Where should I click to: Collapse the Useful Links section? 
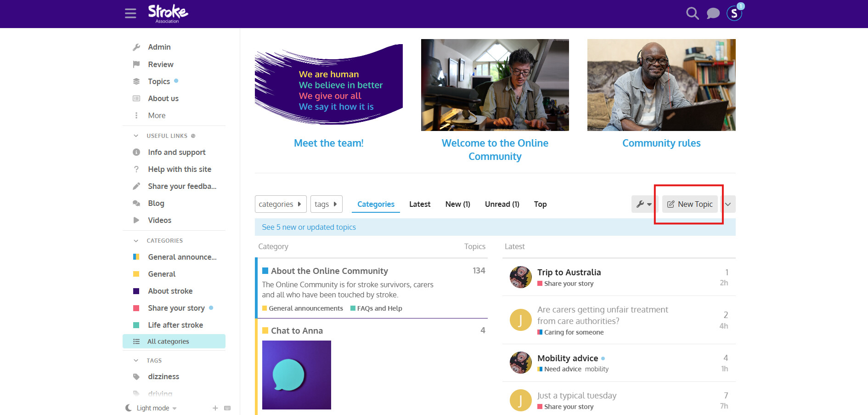[x=136, y=136]
